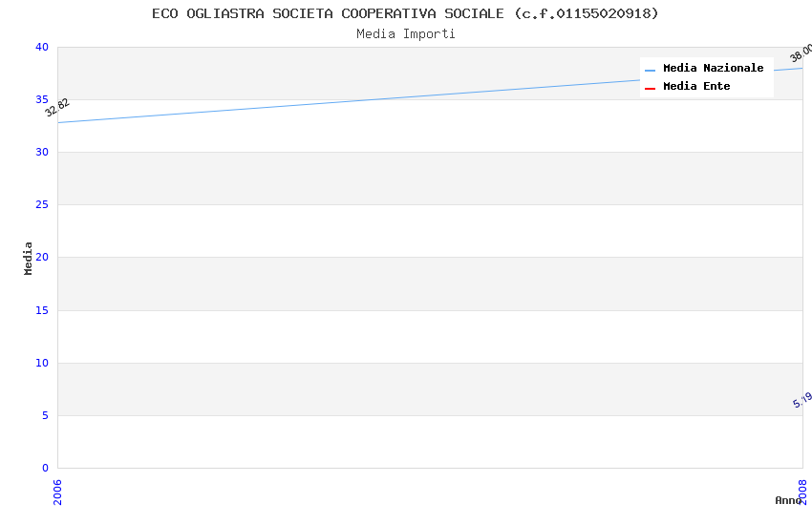Click the y-axis tick label 20
The image size is (812, 525).
point(42,257)
